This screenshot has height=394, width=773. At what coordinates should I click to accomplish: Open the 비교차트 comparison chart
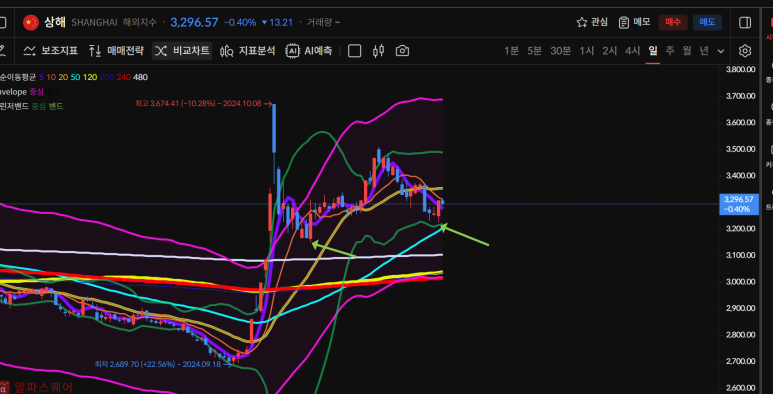tap(182, 51)
